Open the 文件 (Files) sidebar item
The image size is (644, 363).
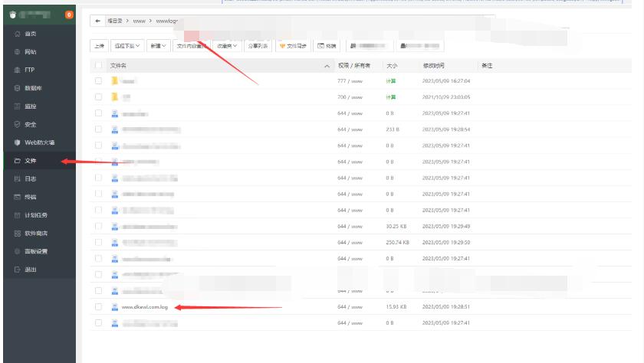click(31, 161)
